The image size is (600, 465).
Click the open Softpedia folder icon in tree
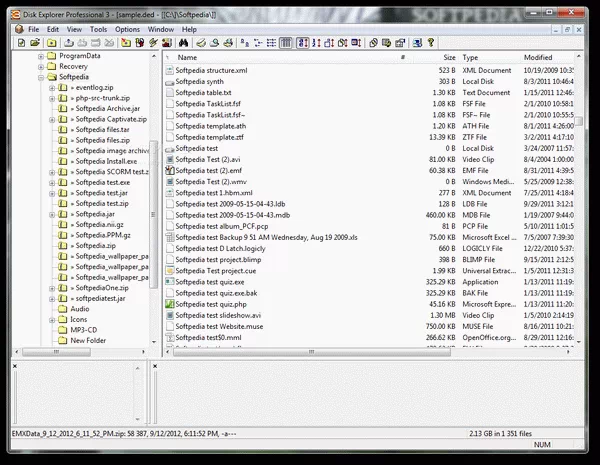(52, 77)
